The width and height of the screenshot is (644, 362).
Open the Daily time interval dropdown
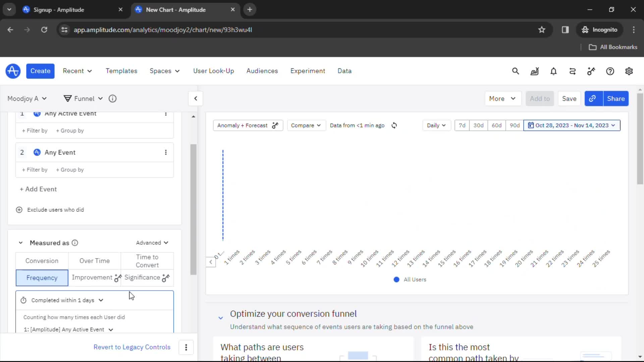pos(435,125)
